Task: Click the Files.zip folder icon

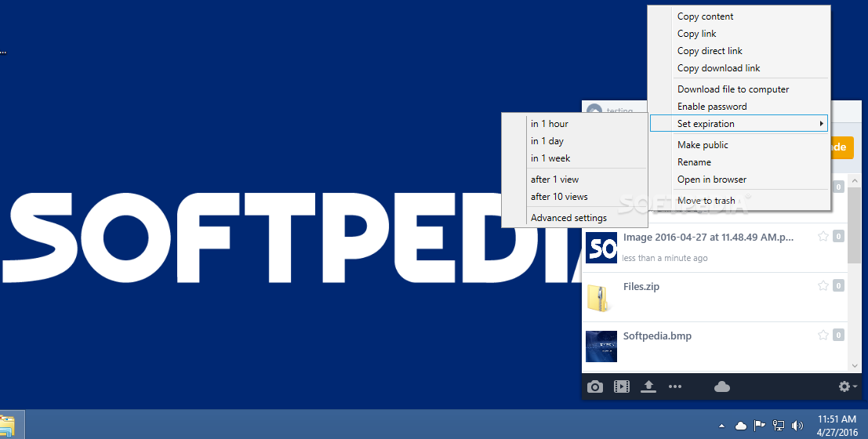Action: point(600,298)
